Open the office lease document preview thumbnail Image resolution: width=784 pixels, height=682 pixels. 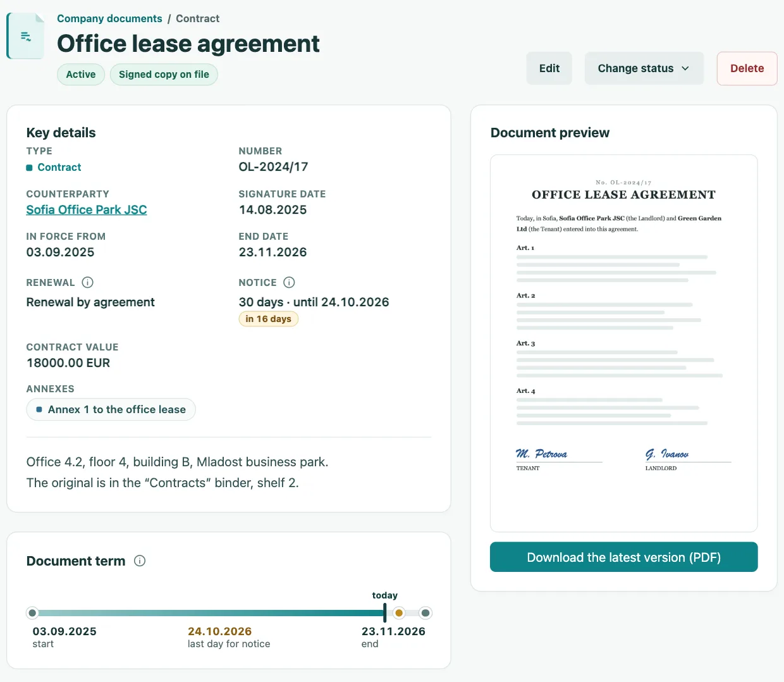[x=623, y=344]
